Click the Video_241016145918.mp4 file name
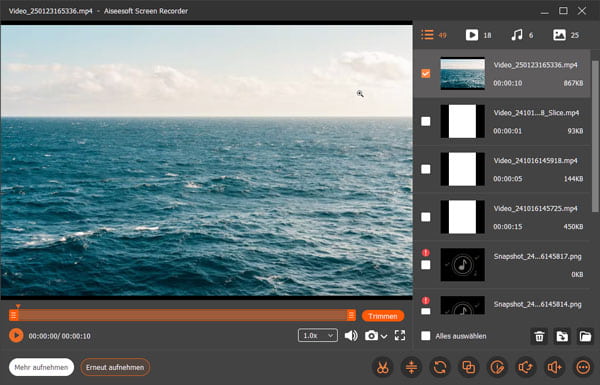This screenshot has width=600, height=385. pyautogui.click(x=535, y=161)
